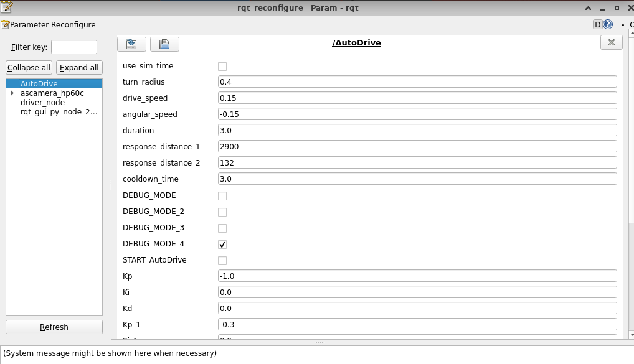Viewport: 634px width, 364px height.
Task: Tick the START_AutoDrive checkbox
Action: point(222,260)
